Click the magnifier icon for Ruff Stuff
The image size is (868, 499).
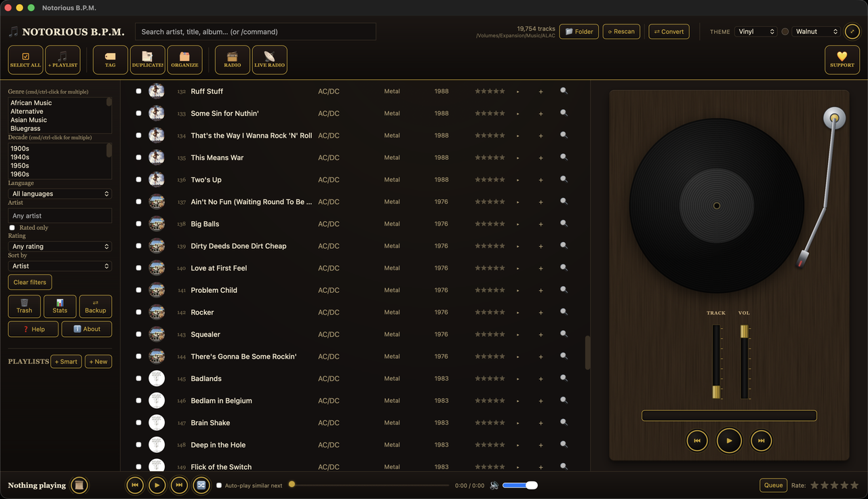tap(564, 91)
